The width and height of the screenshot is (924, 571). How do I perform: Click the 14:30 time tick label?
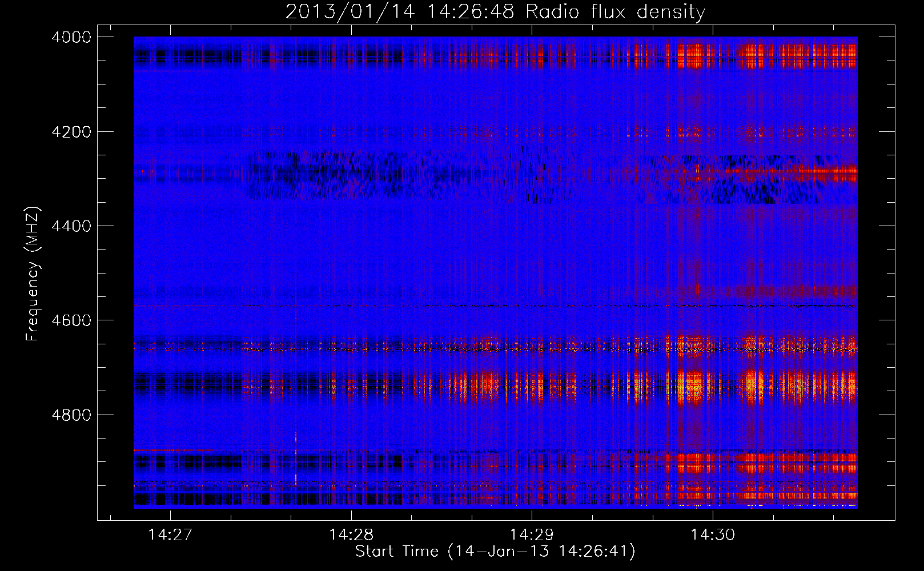[713, 534]
